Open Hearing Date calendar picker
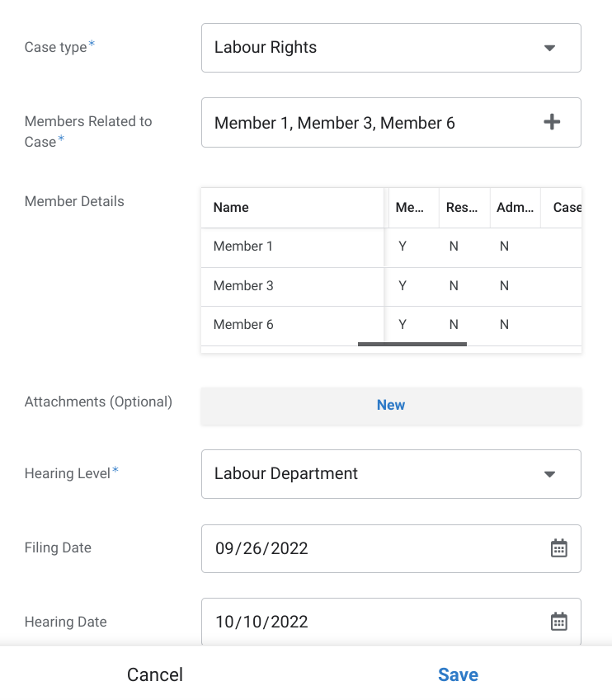Screen dimensions: 612x700 pyautogui.click(x=559, y=622)
